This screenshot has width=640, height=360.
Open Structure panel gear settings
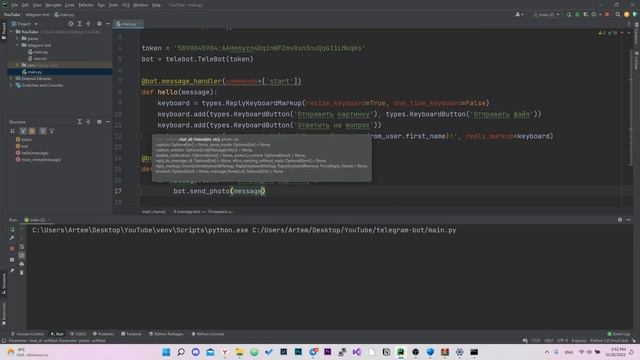coord(99,122)
